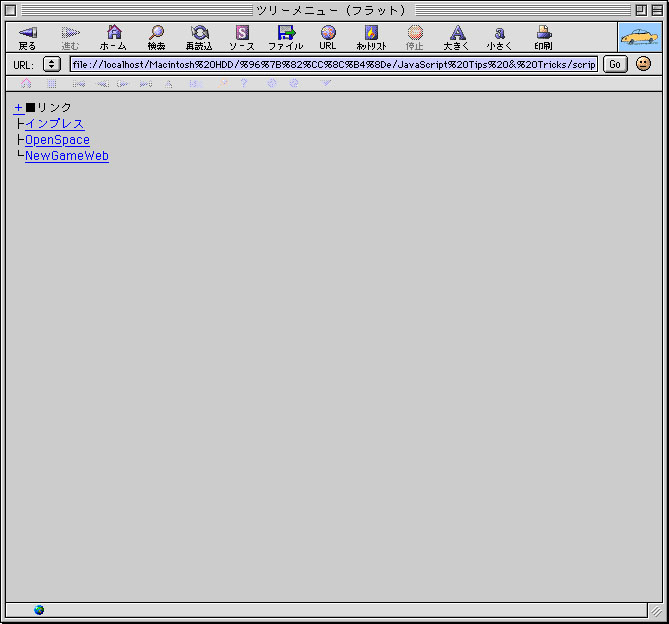Viewport: 669px width, 624px height.
Task: Click the リンク folder label
Action: 54,107
